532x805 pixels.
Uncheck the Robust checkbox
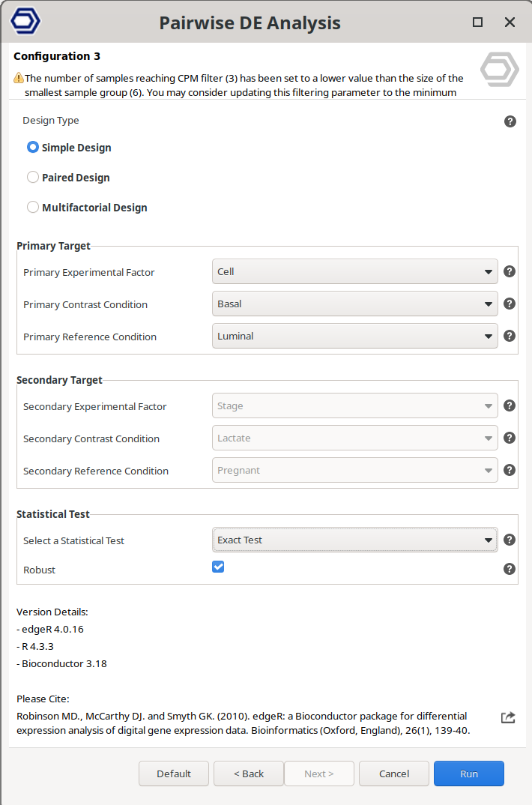[218, 567]
